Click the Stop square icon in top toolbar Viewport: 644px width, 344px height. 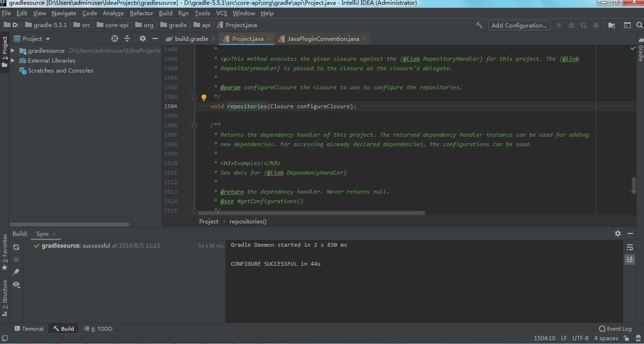click(596, 25)
